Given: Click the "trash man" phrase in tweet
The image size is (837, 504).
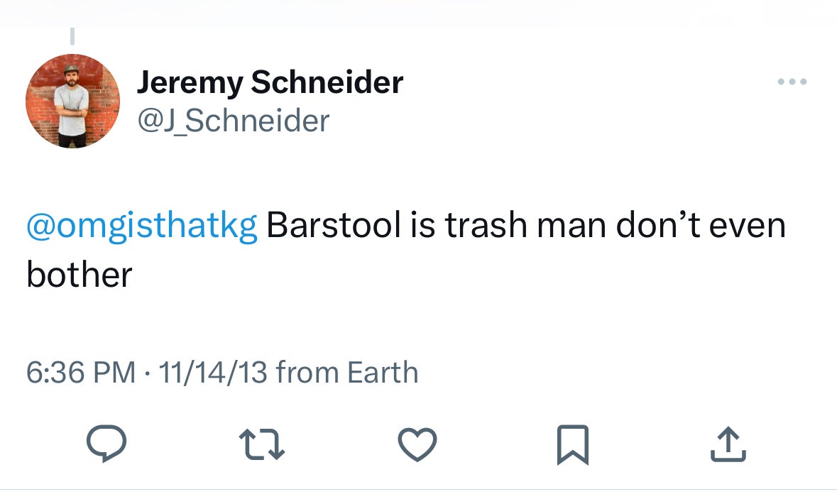Looking at the screenshot, I should 525,226.
